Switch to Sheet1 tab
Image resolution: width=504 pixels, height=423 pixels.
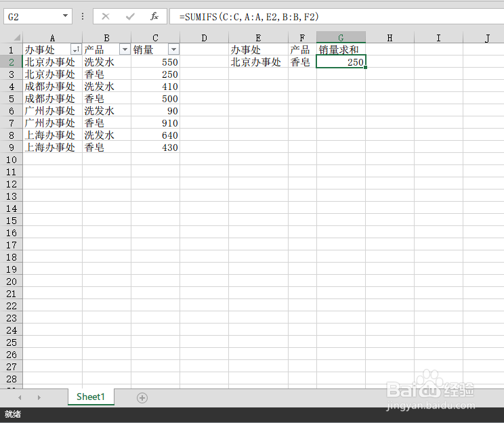91,397
